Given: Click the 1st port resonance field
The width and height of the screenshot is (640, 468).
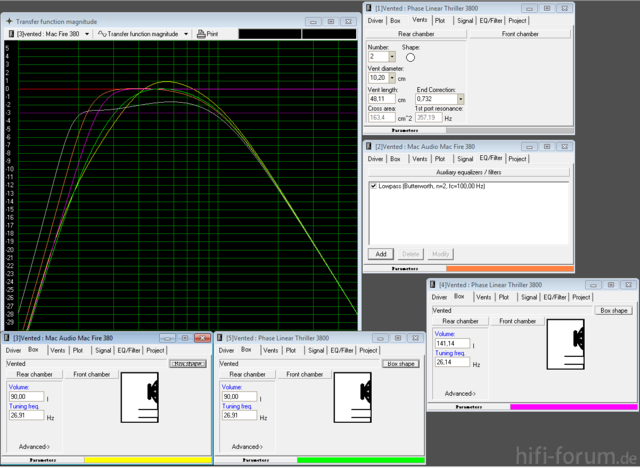Looking at the screenshot, I should tap(429, 118).
